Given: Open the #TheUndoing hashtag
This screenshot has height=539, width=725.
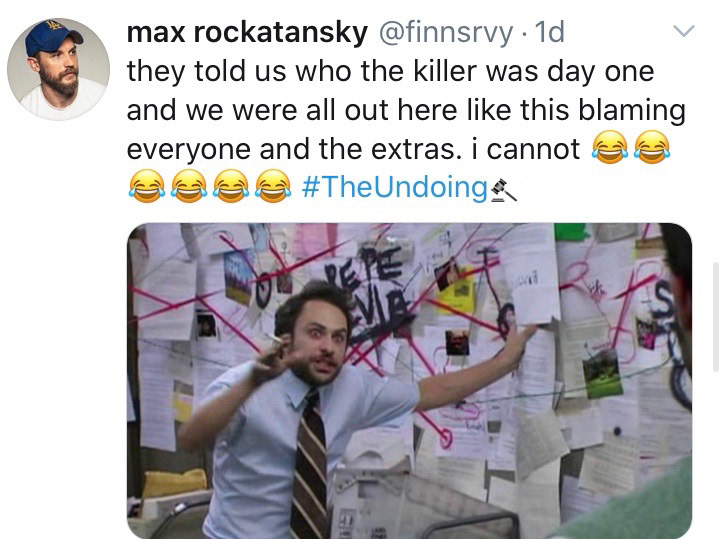Looking at the screenshot, I should point(394,187).
